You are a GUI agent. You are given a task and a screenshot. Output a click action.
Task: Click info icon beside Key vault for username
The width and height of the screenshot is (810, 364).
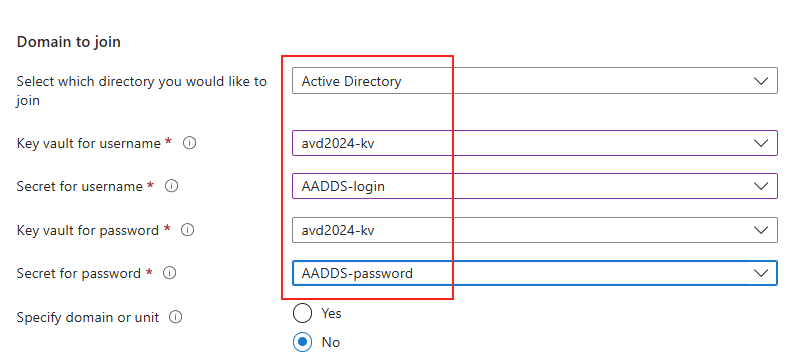[190, 143]
